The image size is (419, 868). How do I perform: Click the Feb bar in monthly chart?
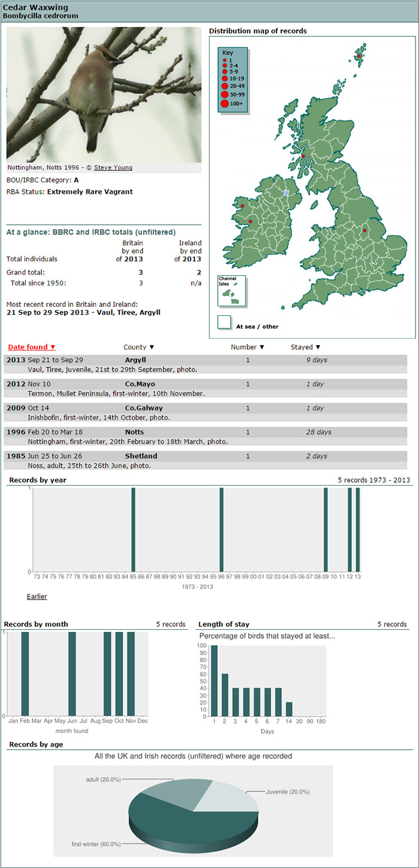pos(25,674)
